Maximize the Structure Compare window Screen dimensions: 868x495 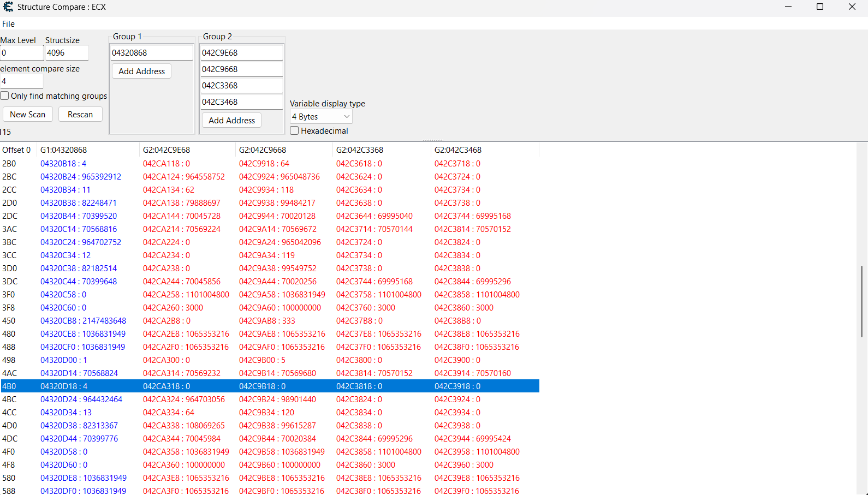click(819, 7)
